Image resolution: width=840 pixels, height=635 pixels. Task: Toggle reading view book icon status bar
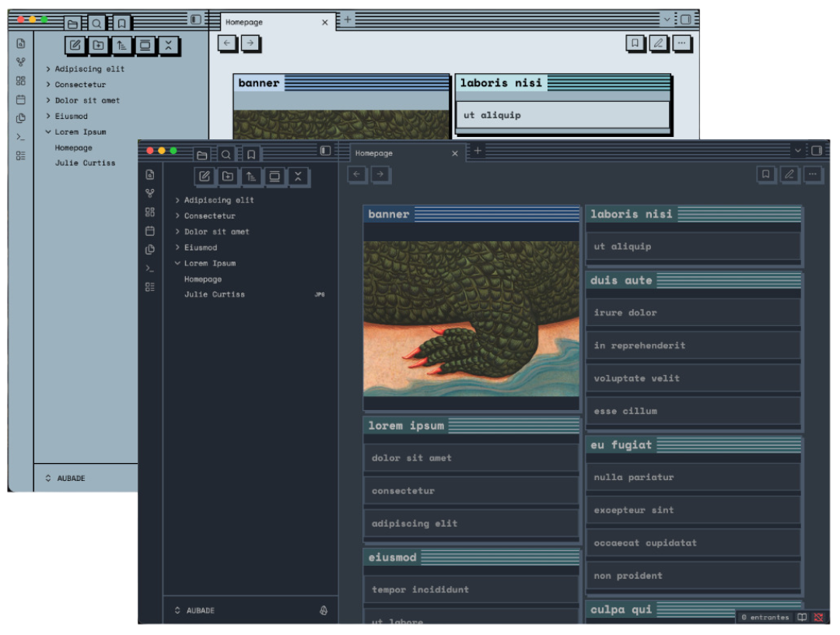pyautogui.click(x=801, y=617)
